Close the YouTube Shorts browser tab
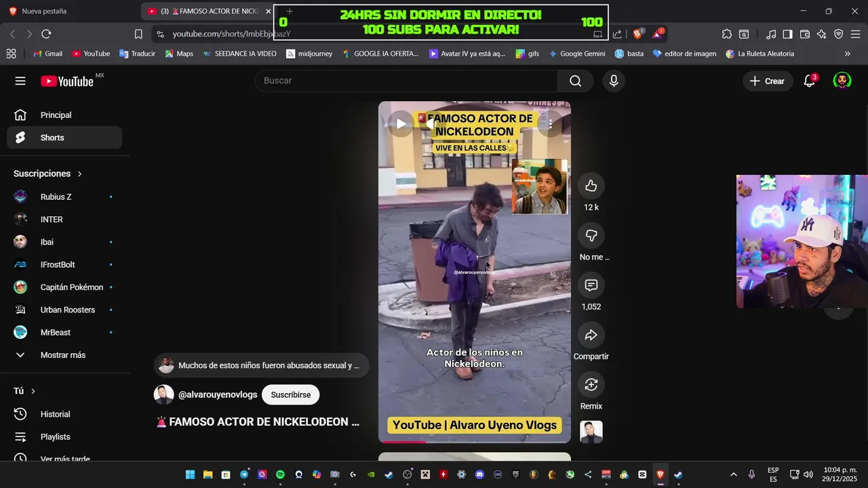The width and height of the screenshot is (868, 488). coord(269,12)
